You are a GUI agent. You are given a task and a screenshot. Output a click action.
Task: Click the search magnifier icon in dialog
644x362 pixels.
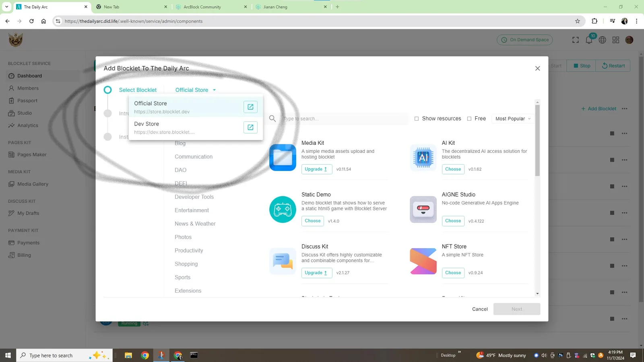(x=272, y=119)
